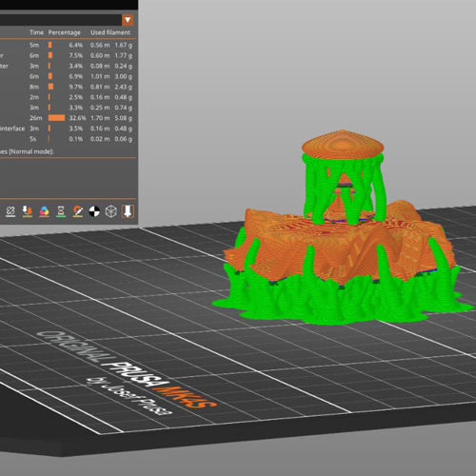This screenshot has width=476, height=476.
Task: Click the orange bar beside 9.7%
Action: click(50, 87)
